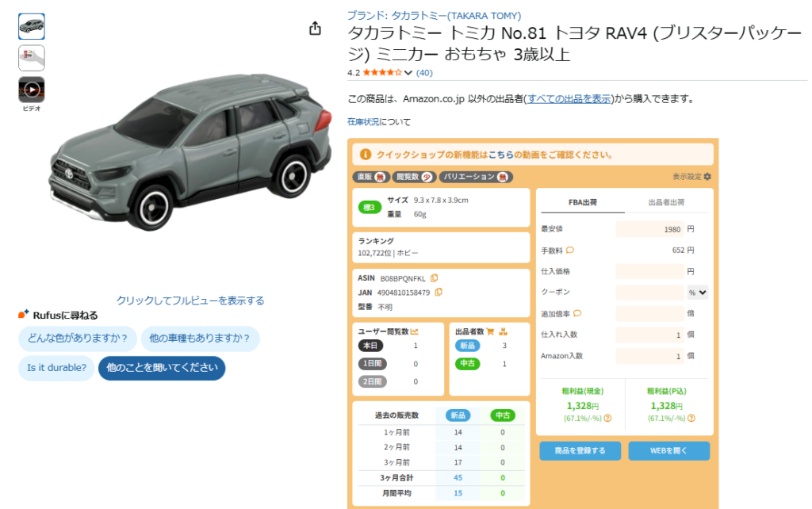
Task: Click the cart icon beside 出品者数
Action: (490, 331)
